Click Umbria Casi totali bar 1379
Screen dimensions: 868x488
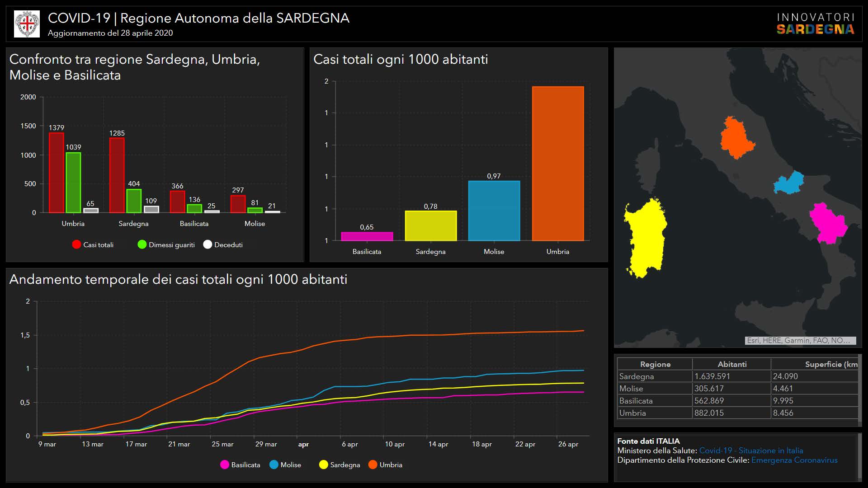tap(57, 173)
